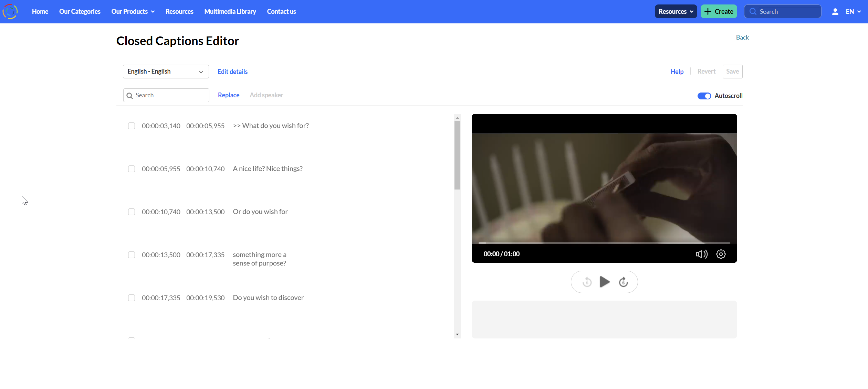Expand the Resources dropdown button
The width and height of the screenshot is (868, 389).
pos(675,11)
